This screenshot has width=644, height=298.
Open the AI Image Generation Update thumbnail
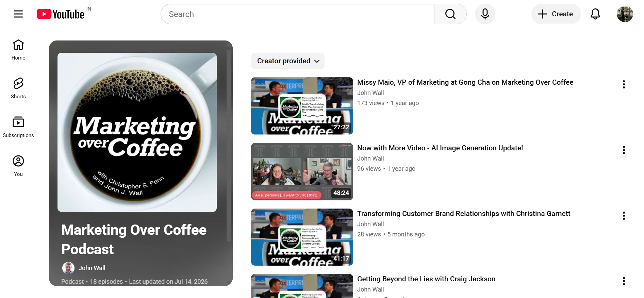pos(302,171)
